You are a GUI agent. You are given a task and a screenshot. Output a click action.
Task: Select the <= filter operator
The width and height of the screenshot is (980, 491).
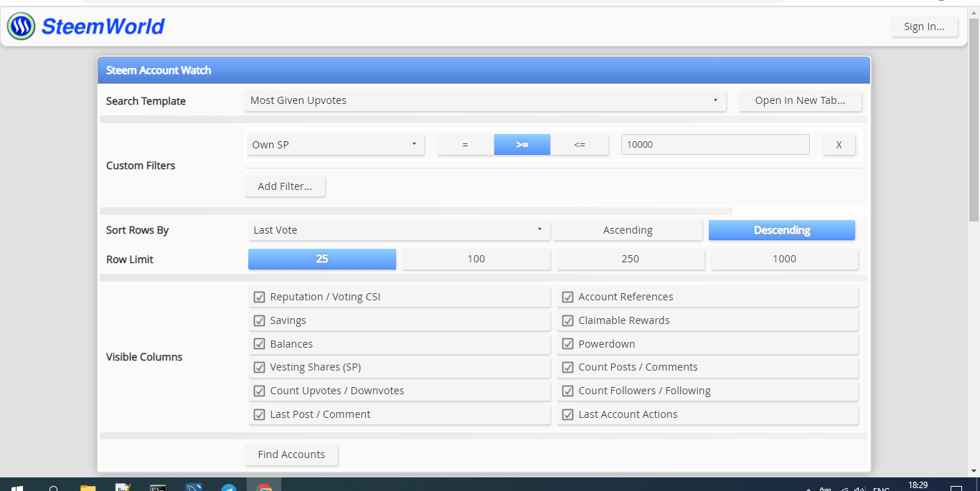pos(580,145)
